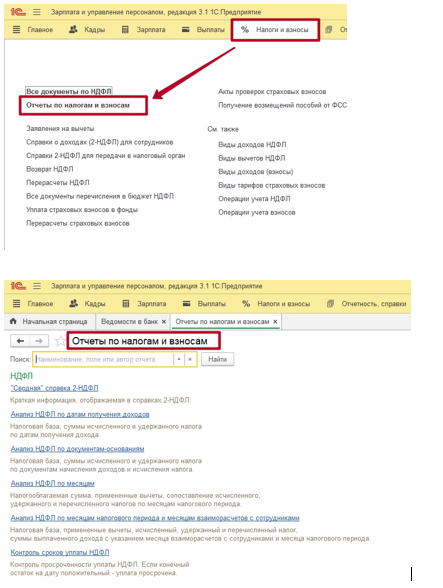Clear the search field with the x button

[x=190, y=359]
